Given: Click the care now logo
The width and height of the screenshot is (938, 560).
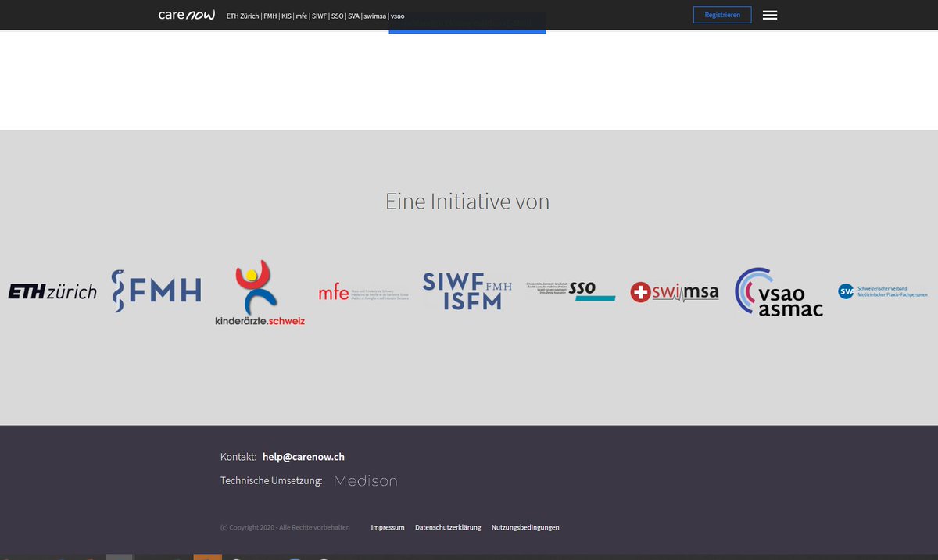Looking at the screenshot, I should coord(187,15).
